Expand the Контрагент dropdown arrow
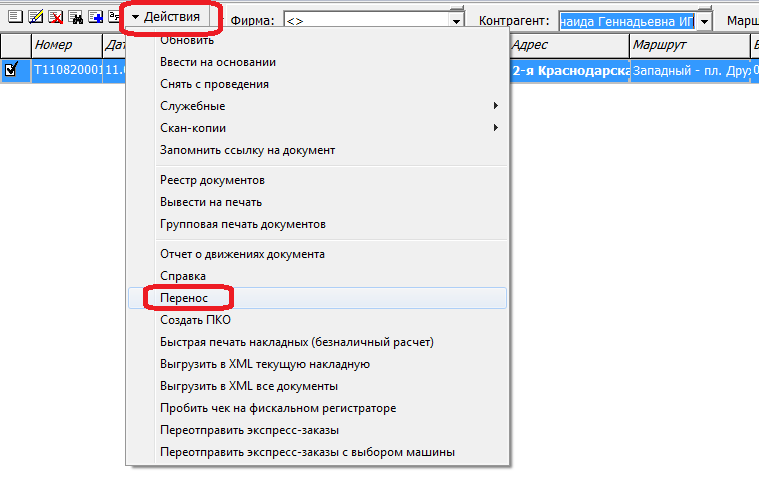Viewport: 759px width, 479px height. 705,22
